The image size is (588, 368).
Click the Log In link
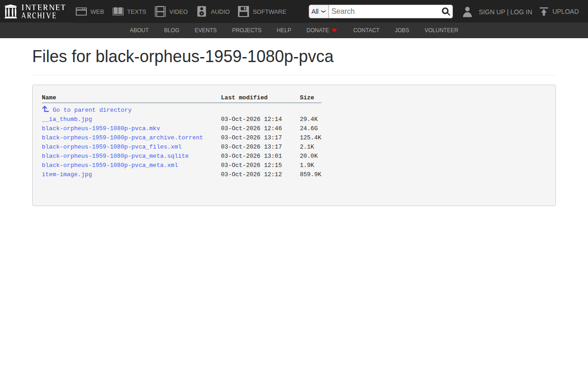click(x=521, y=12)
